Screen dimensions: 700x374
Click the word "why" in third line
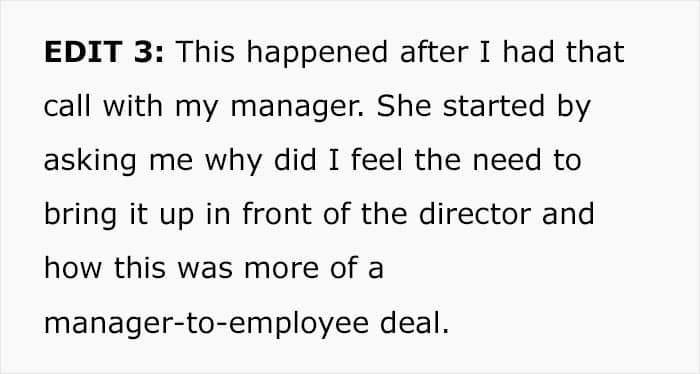[x=233, y=162]
